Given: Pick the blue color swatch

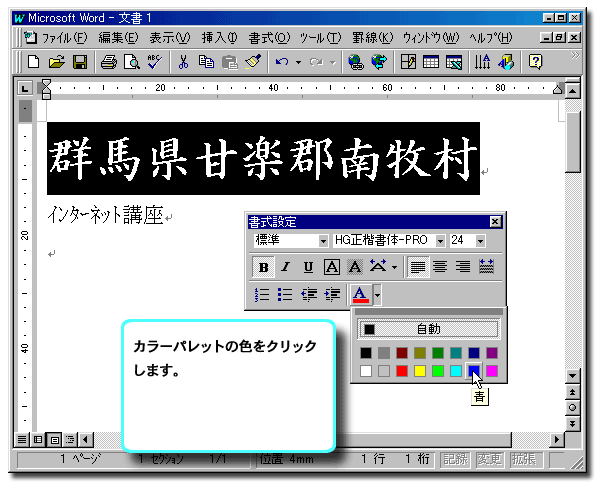Looking at the screenshot, I should pos(473,370).
